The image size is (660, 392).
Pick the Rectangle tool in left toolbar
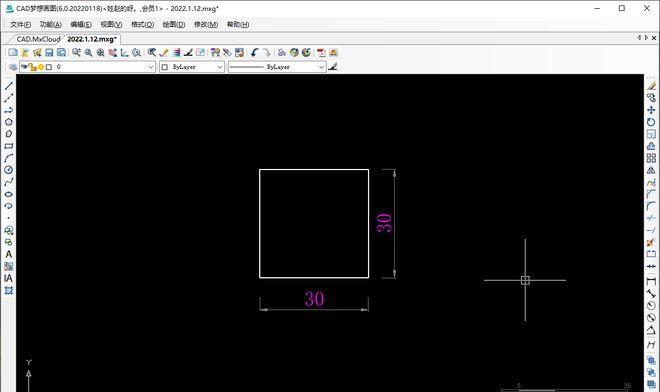(8, 146)
